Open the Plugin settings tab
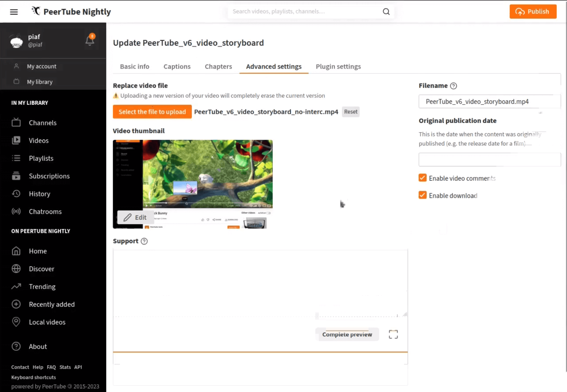The height and width of the screenshot is (392, 567). click(338, 66)
